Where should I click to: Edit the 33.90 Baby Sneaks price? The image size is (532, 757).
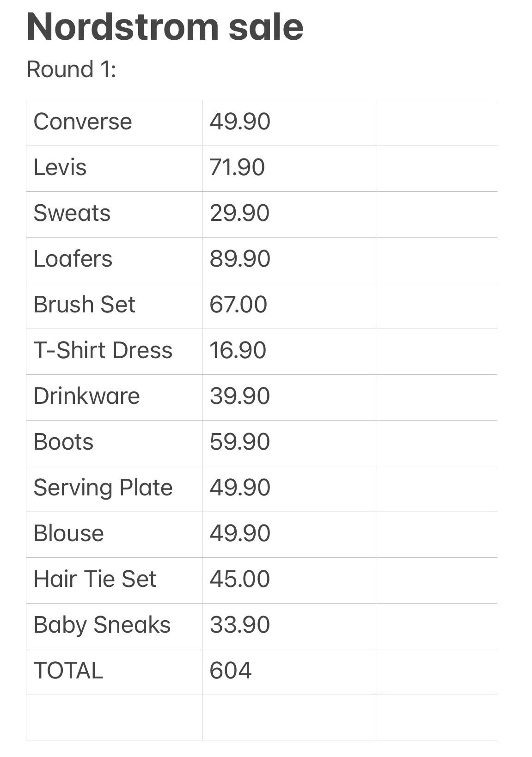point(289,626)
